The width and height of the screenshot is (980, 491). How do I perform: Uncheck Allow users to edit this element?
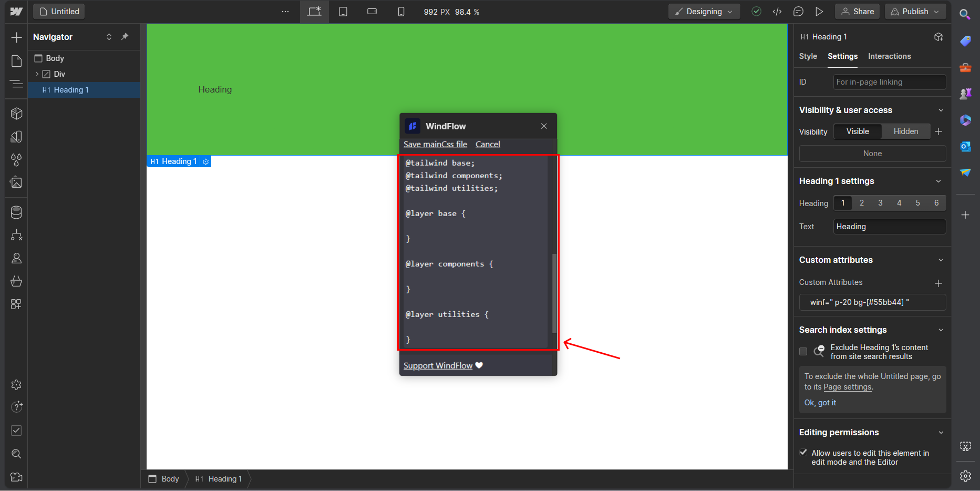click(x=803, y=453)
